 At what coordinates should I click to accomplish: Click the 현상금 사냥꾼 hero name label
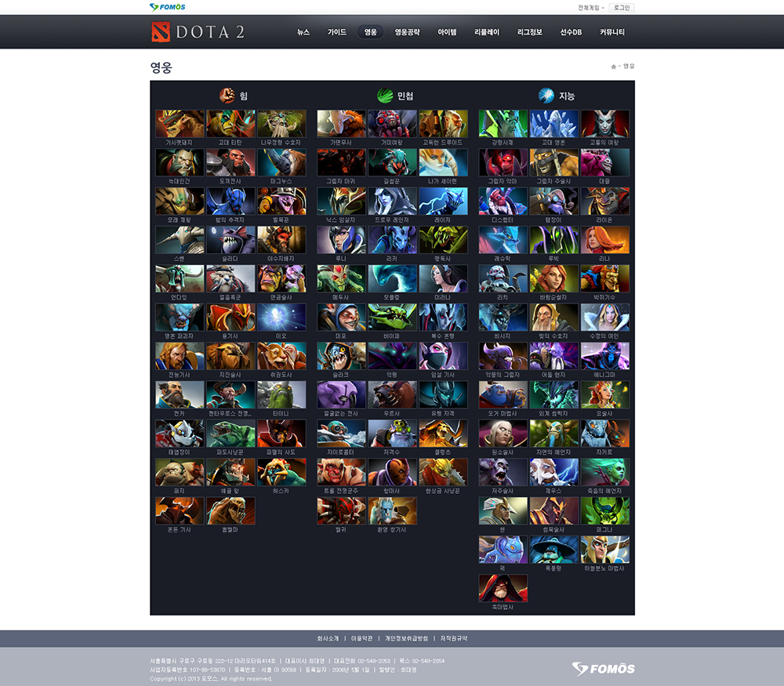coord(443,491)
